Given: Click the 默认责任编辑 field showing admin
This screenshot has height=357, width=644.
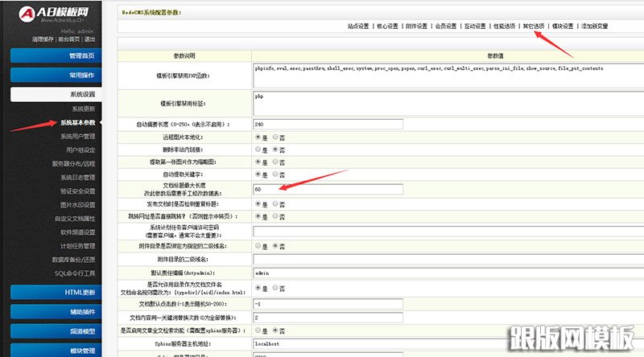Looking at the screenshot, I should coord(448,273).
